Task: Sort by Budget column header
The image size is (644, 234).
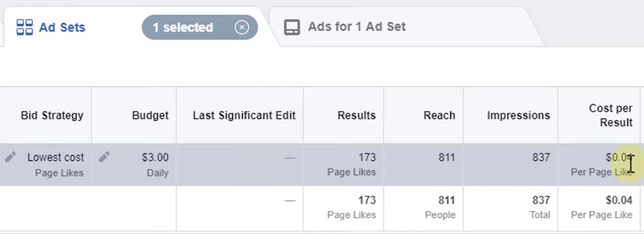Action: click(x=150, y=116)
